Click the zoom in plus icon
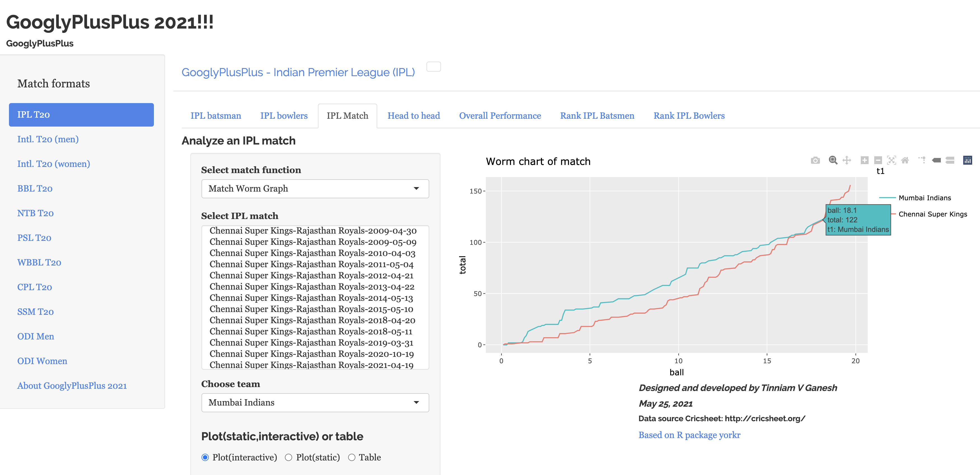 click(864, 160)
